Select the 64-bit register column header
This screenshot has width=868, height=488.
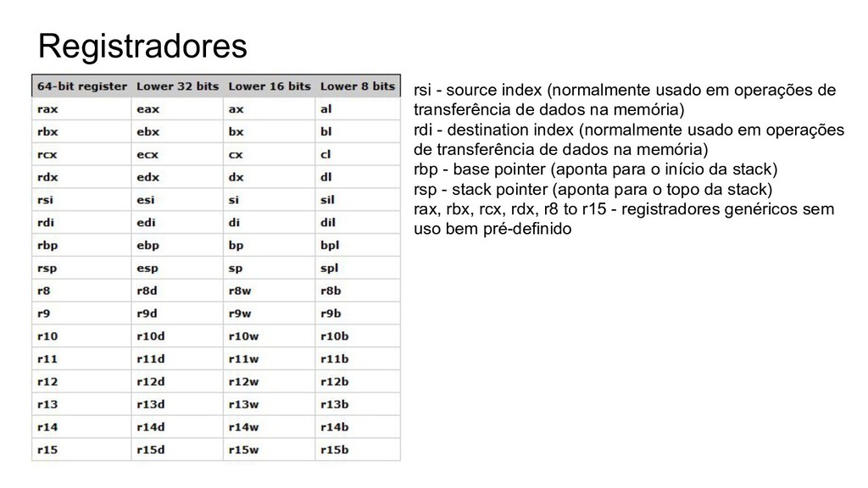82,86
